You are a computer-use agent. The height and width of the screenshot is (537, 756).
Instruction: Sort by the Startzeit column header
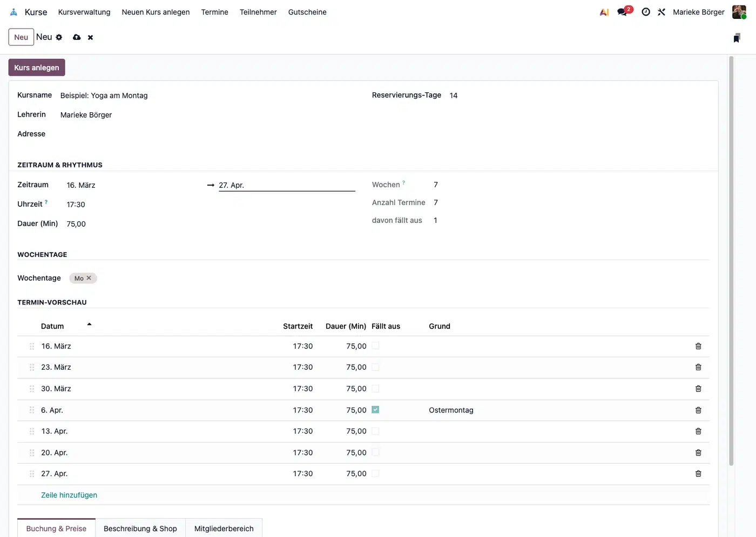click(298, 326)
